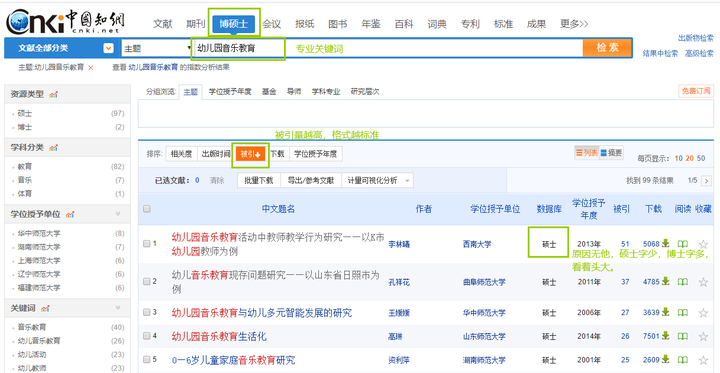Filter by 博士 resource type
The height and width of the screenshot is (373, 720).
click(25, 127)
